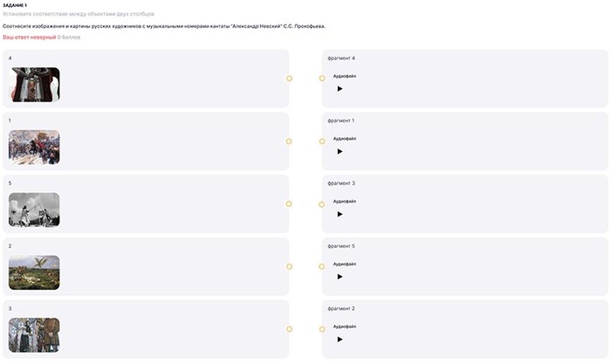611x364 pixels.
Task: Open battlefield painting thumbnail in card 2
Action: coord(34,272)
